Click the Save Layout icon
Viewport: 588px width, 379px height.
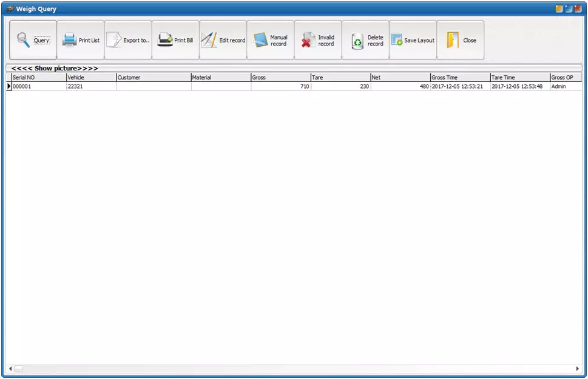point(397,39)
